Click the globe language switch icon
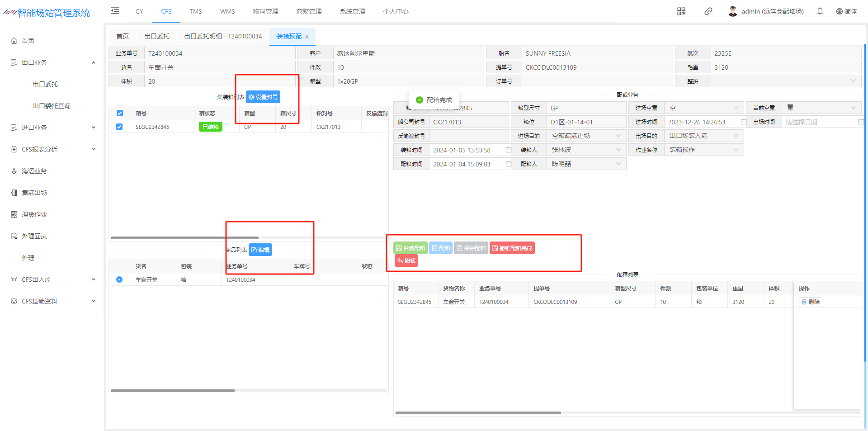The width and height of the screenshot is (868, 431). pos(839,11)
